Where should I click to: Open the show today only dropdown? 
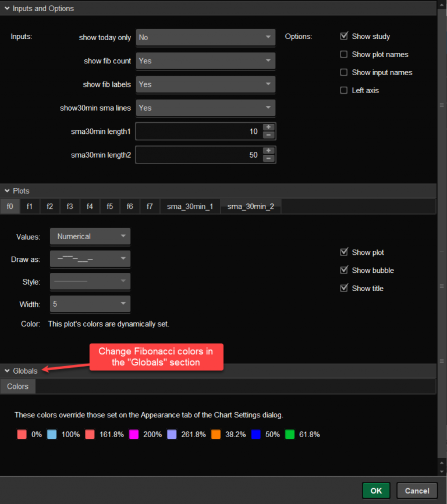[x=205, y=37]
